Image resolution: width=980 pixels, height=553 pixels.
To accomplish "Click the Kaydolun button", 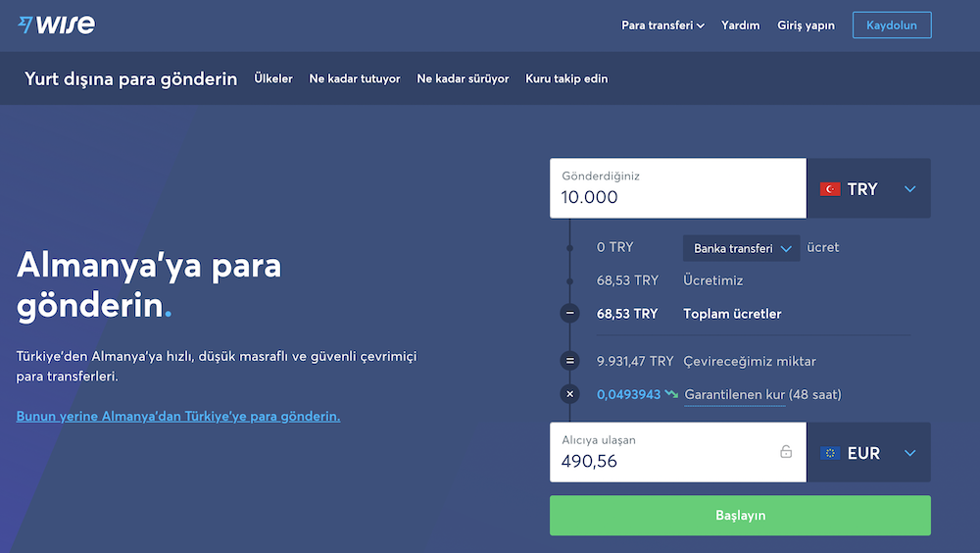I will 891,25.
